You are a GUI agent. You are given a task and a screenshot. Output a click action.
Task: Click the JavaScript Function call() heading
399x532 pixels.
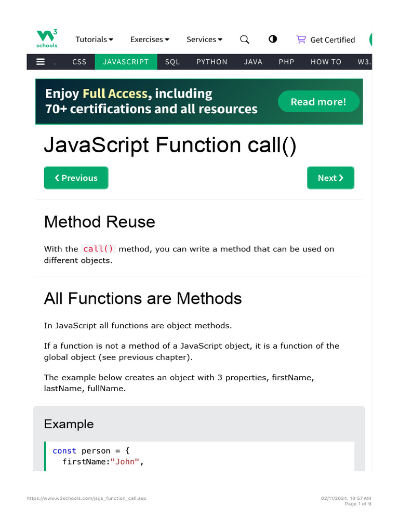170,145
